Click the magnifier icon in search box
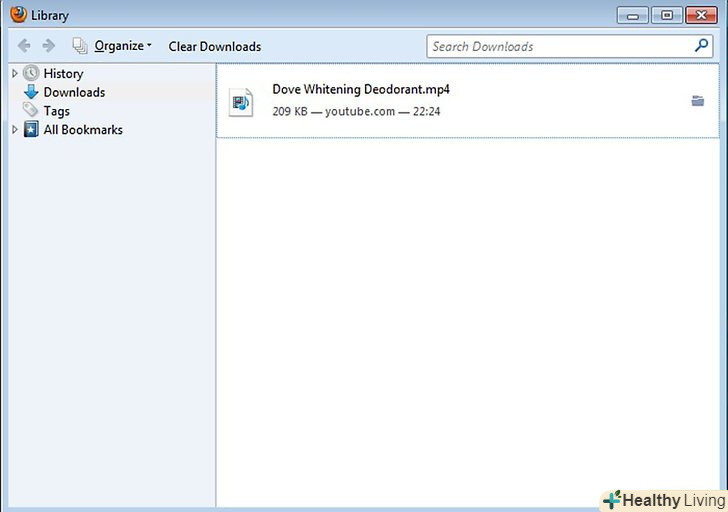The height and width of the screenshot is (512, 728). 702,45
